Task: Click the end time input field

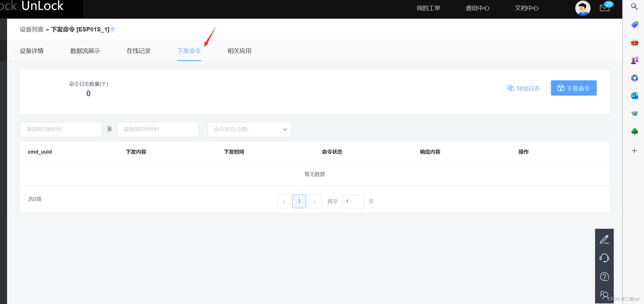Action: pos(158,130)
